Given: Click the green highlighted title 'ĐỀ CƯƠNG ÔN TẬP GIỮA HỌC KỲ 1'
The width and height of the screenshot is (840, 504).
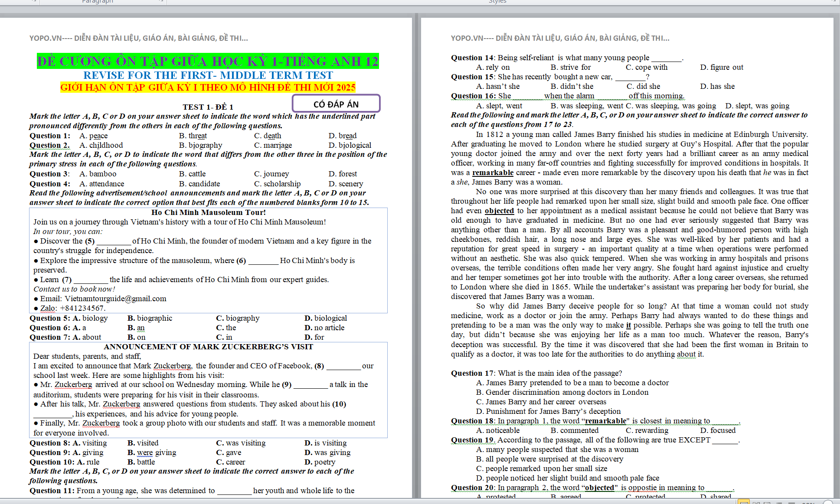Looking at the screenshot, I should click(208, 61).
